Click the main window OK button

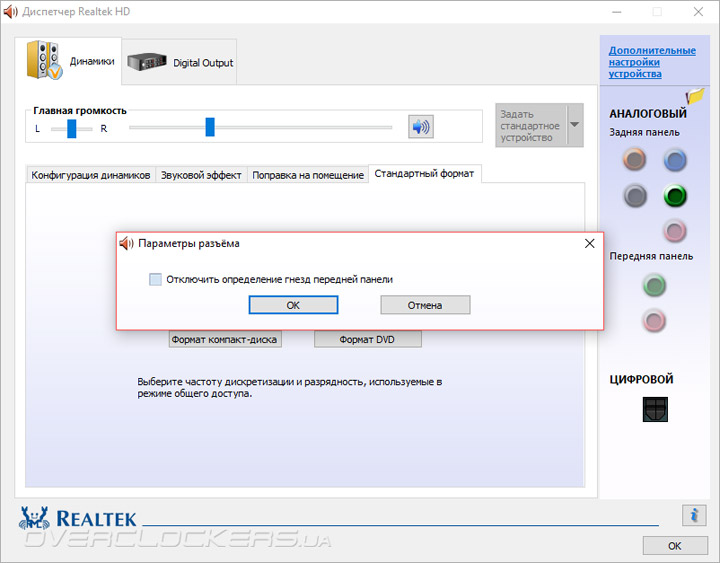[x=675, y=546]
